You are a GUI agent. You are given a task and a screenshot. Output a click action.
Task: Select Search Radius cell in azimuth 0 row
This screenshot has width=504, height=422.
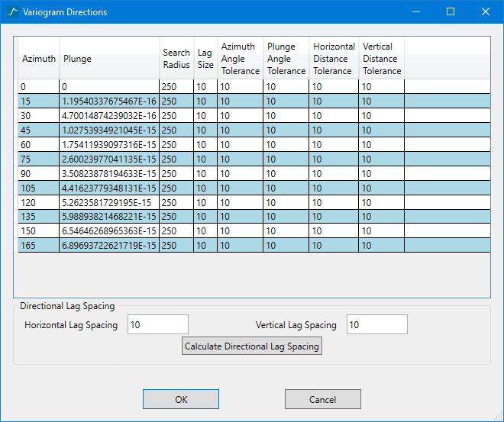pyautogui.click(x=176, y=87)
